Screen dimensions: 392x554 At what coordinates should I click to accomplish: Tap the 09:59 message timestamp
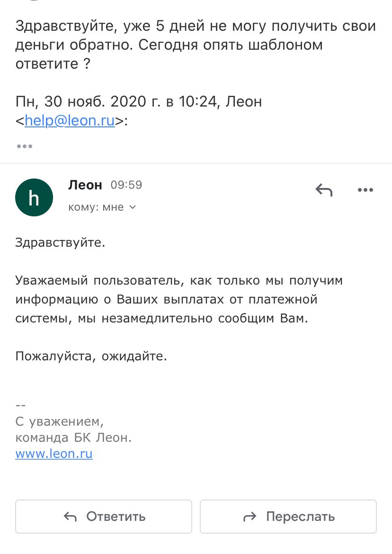(x=126, y=185)
